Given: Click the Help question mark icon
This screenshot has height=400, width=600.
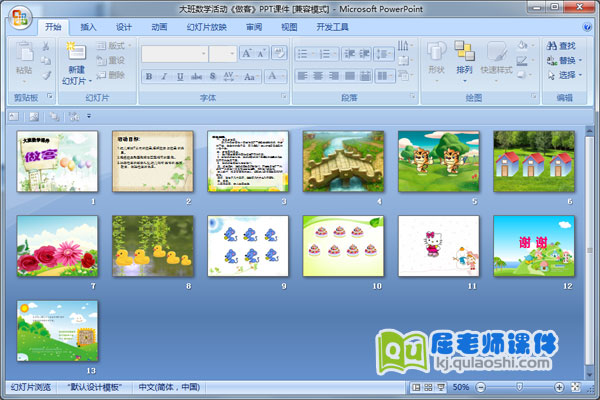Looking at the screenshot, I should tap(587, 27).
